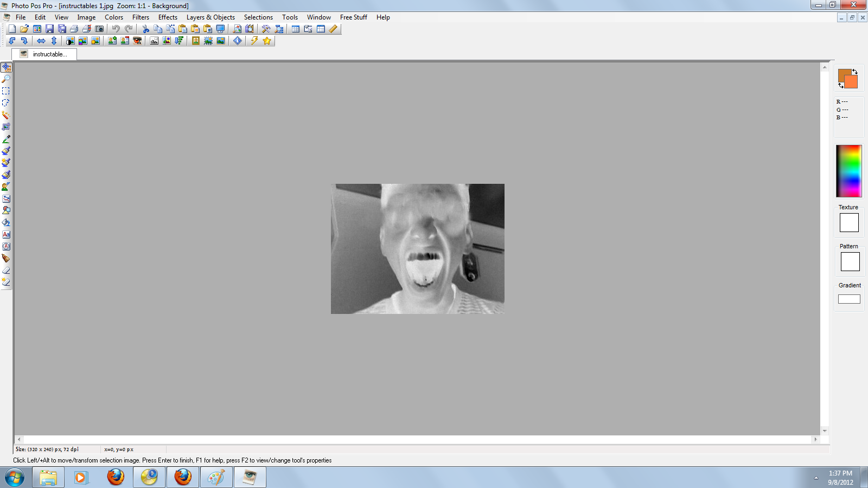Select the freehand selection tool
Viewport: 868px width, 488px height.
(x=6, y=103)
